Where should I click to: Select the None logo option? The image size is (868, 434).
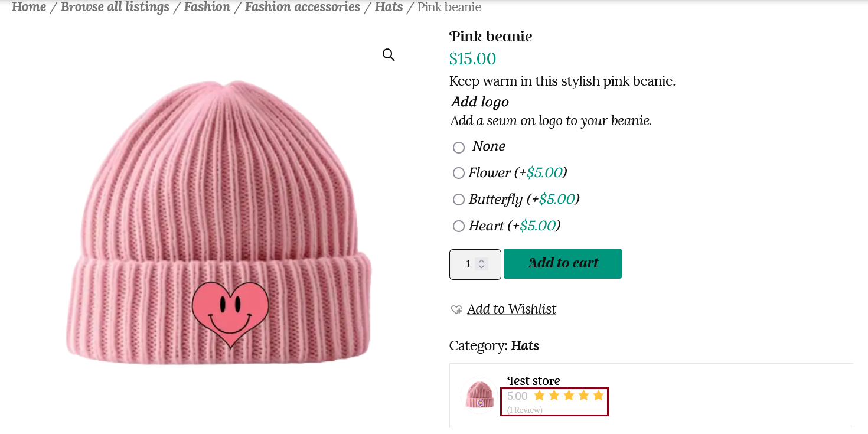click(x=459, y=147)
